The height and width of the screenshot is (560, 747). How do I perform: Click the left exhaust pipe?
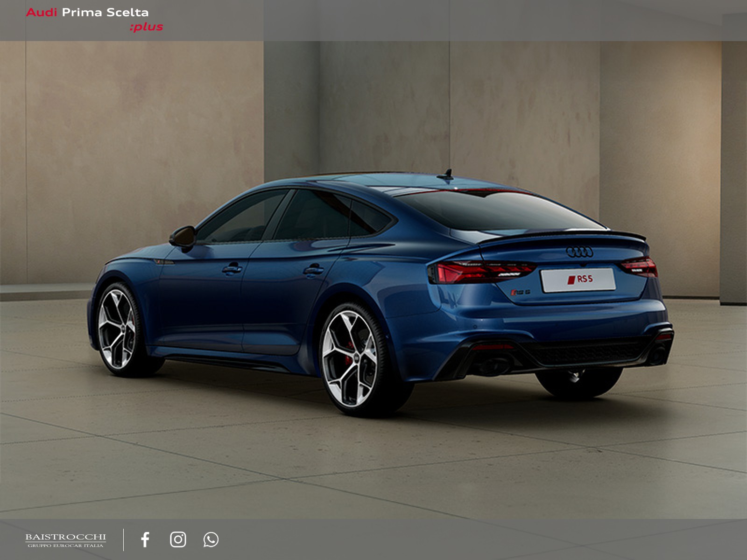tap(495, 365)
